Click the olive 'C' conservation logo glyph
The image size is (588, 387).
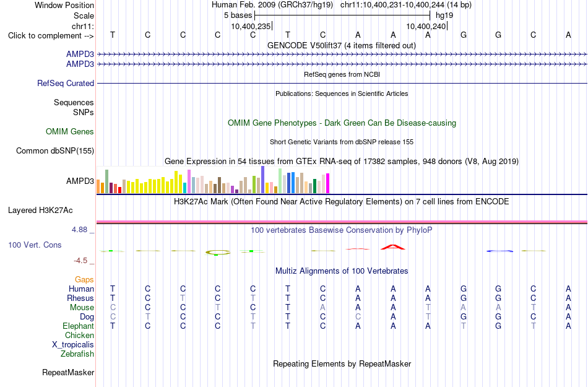218,253
